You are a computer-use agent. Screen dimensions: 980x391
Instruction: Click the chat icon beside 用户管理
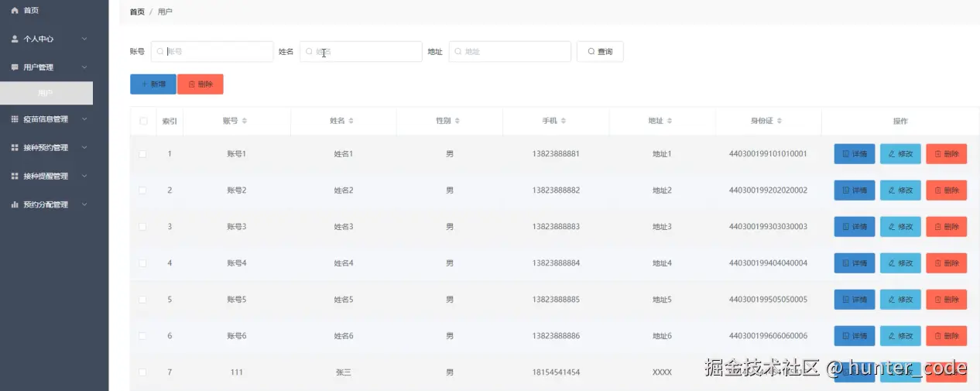point(15,67)
